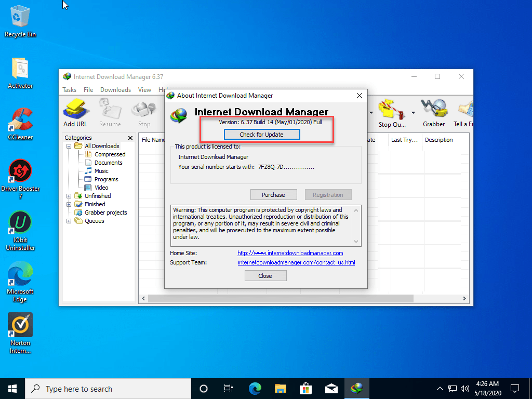Close the Categories panel
The width and height of the screenshot is (532, 399).
click(130, 138)
